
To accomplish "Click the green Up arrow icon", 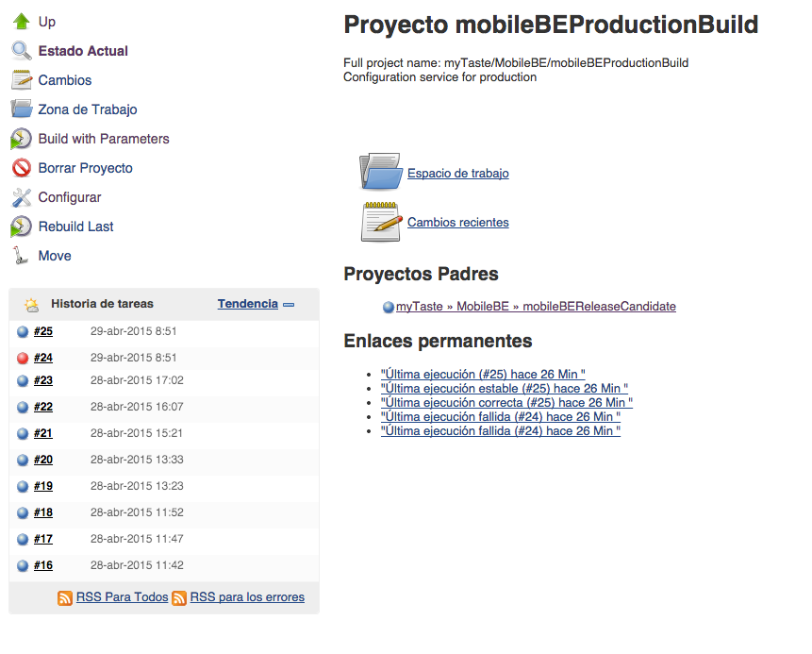I will 21,22.
